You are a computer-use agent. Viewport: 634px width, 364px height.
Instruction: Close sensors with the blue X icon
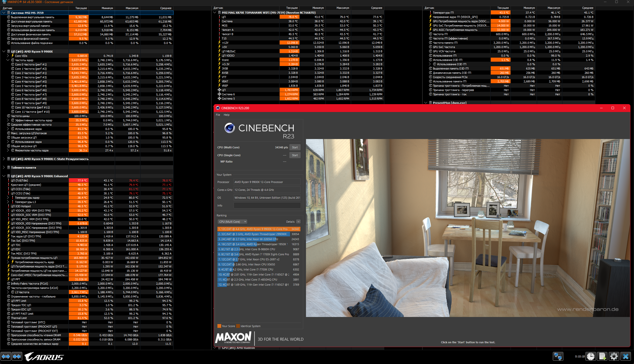coord(626,356)
